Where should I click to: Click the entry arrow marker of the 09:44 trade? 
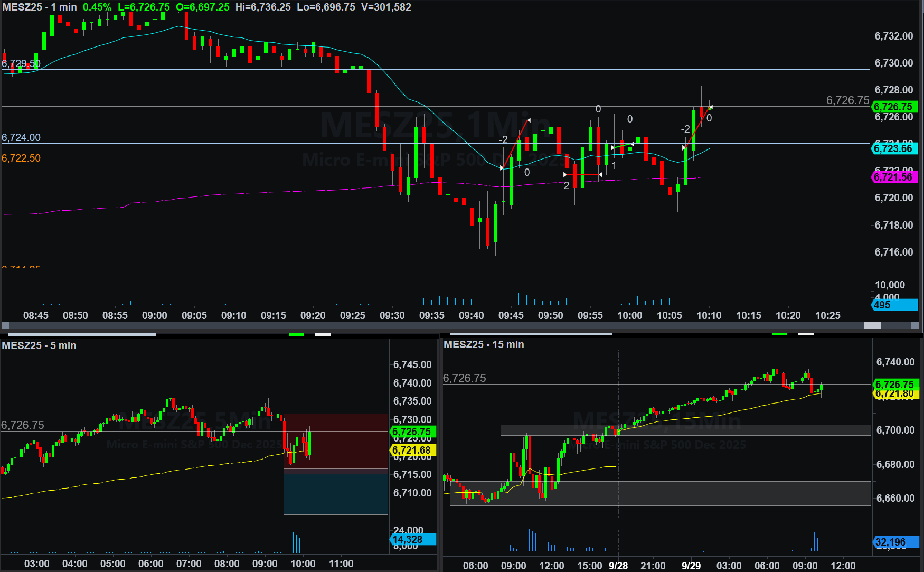pyautogui.click(x=502, y=167)
